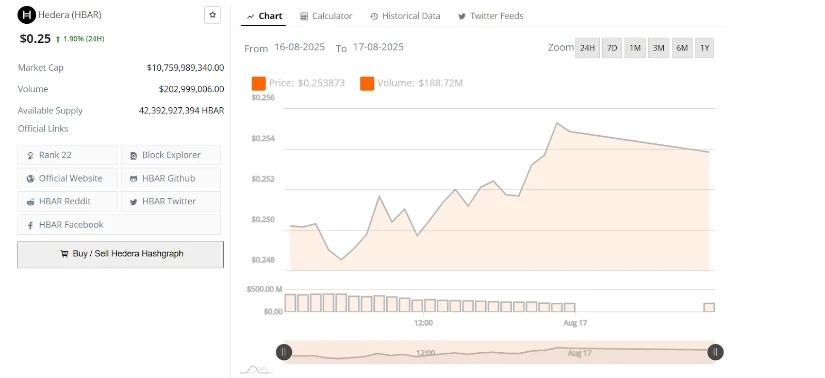Image resolution: width=825 pixels, height=378 pixels.
Task: Select the Chart tab
Action: pos(264,16)
